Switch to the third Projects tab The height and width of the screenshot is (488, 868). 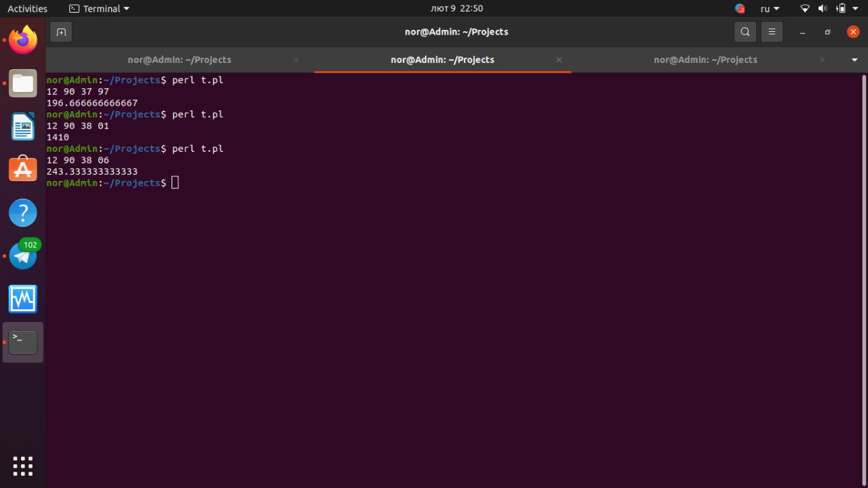tap(705, 60)
